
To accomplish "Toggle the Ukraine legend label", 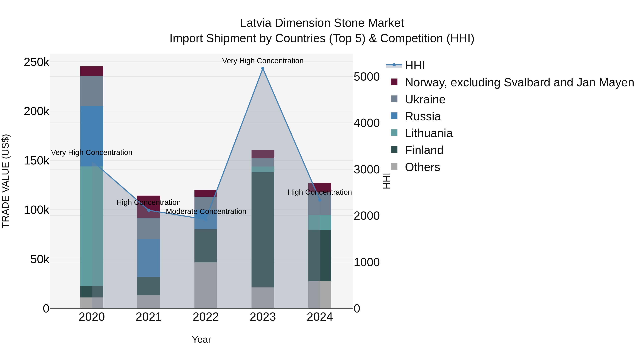I will click(425, 99).
